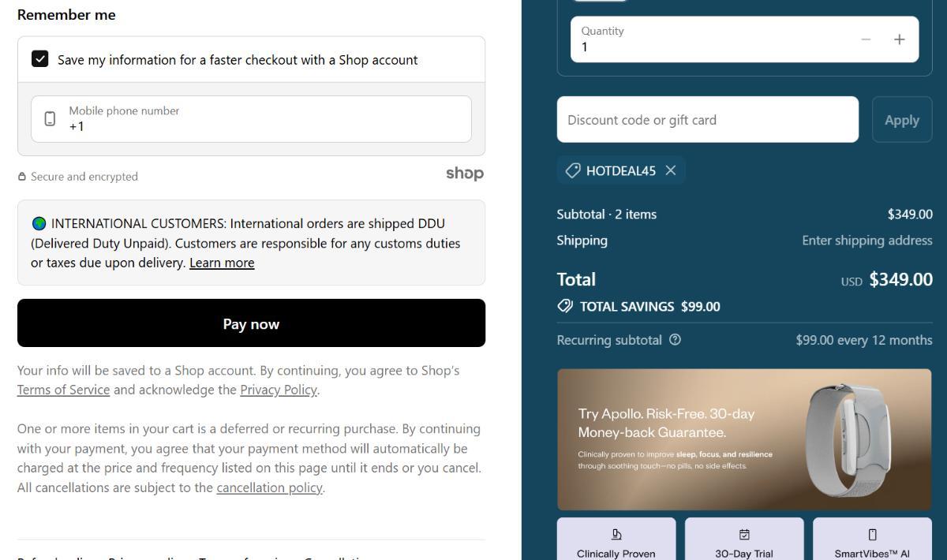Click the mobile phone icon
The width and height of the screenshot is (947, 560).
coord(51,119)
